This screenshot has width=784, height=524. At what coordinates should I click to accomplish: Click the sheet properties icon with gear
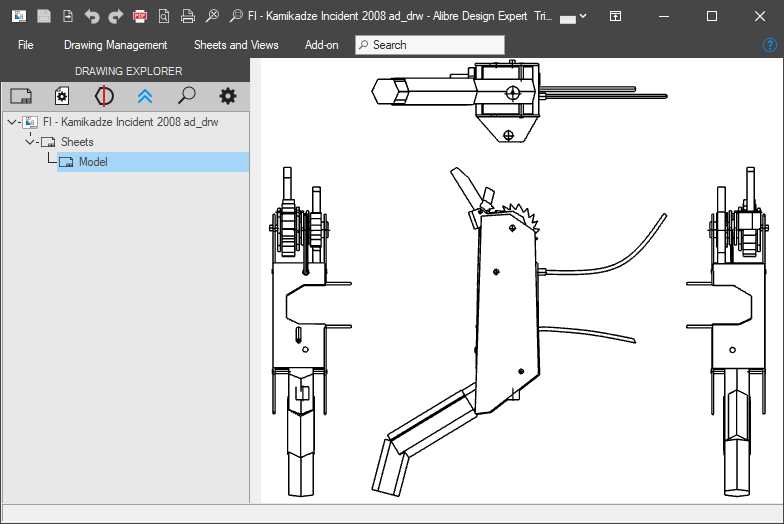point(62,96)
